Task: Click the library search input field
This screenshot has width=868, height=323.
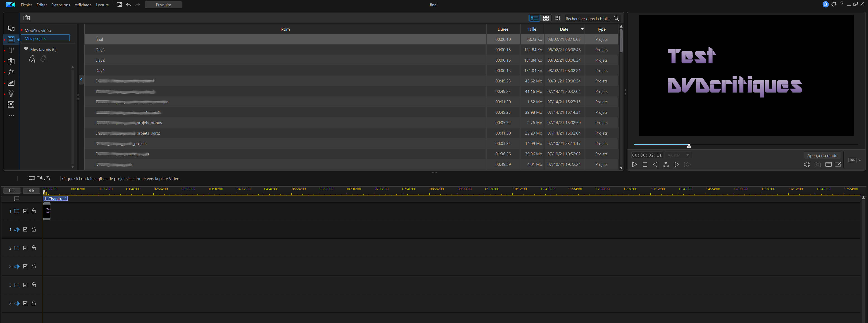Action: tap(588, 19)
